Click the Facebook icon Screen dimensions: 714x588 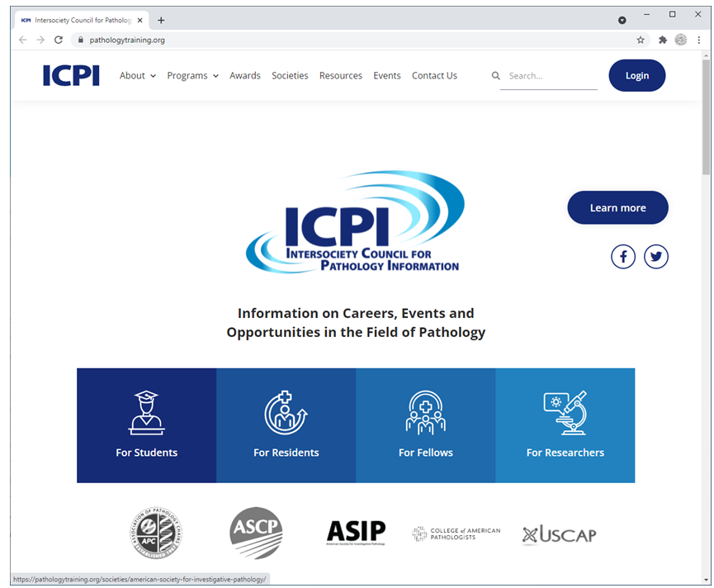(x=623, y=257)
